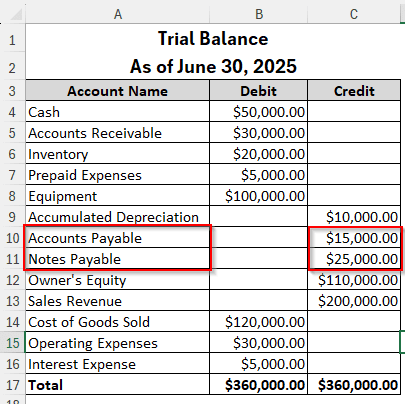The image size is (405, 404).
Task: Click the 'As of June 30, 2025' cell
Action: (213, 66)
